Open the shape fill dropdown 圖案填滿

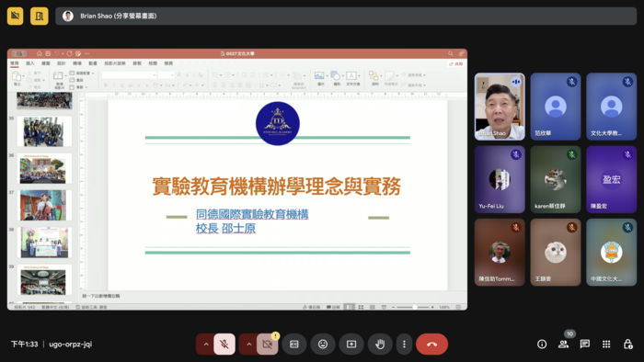tap(414, 75)
